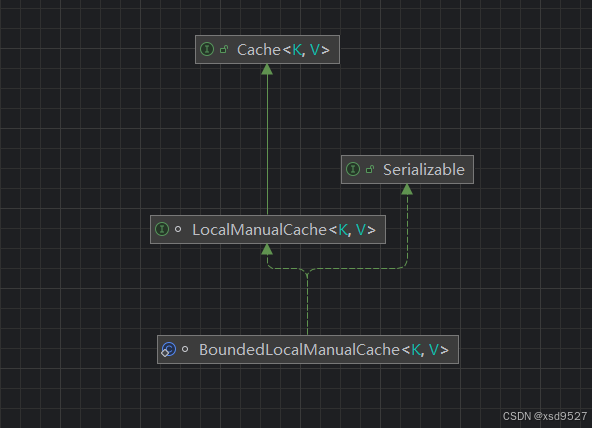Click the interface icon on Serializable node
The width and height of the screenshot is (592, 428).
(x=353, y=169)
